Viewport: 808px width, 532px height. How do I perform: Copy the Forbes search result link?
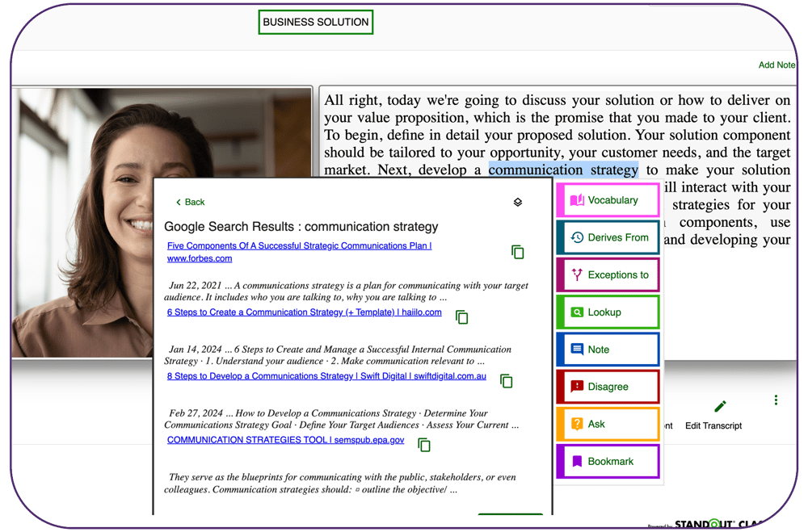click(517, 252)
